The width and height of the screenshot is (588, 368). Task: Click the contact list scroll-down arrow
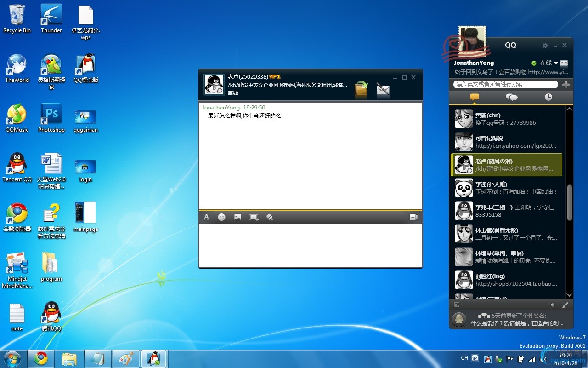coord(570,295)
